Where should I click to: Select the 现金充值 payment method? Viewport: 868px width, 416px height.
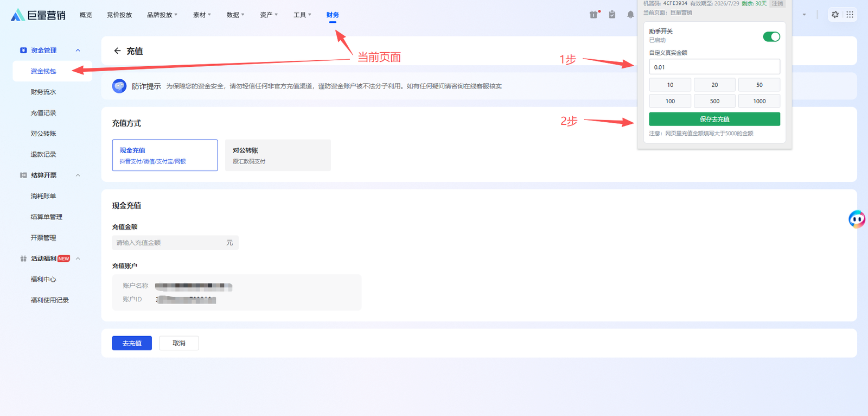click(165, 155)
